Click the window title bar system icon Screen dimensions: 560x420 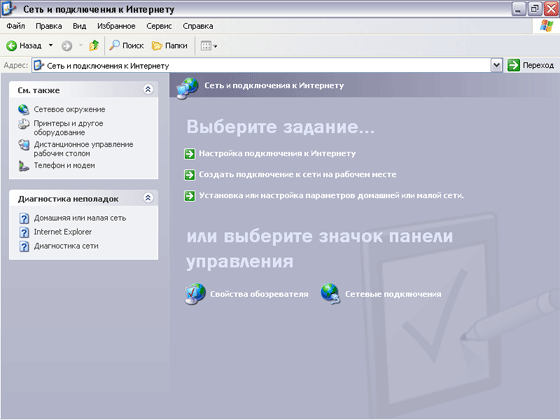pyautogui.click(x=9, y=8)
